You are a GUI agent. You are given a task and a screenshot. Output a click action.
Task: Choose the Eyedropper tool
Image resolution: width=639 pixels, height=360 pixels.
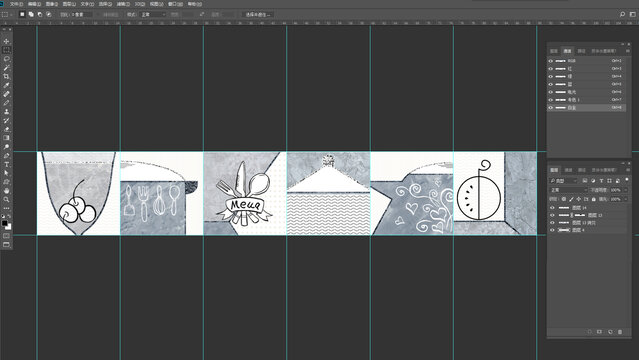(6, 85)
